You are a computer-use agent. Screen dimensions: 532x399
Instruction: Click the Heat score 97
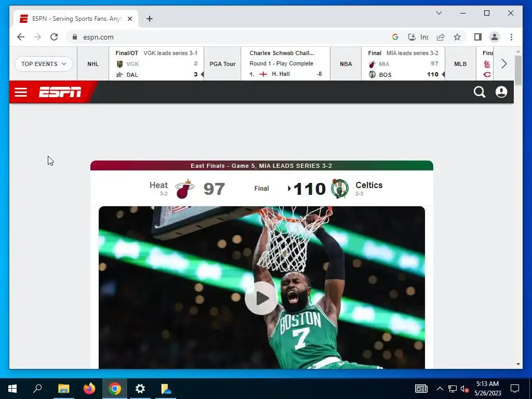click(x=214, y=189)
